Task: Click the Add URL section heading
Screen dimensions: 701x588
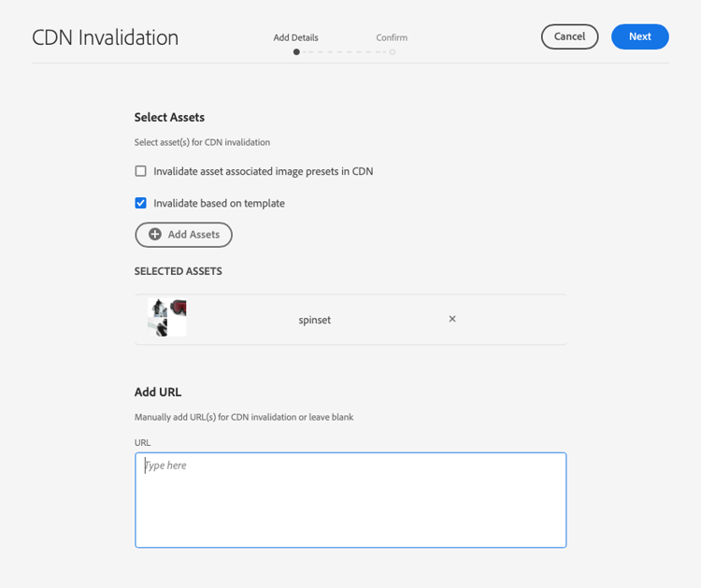Action: 158,392
